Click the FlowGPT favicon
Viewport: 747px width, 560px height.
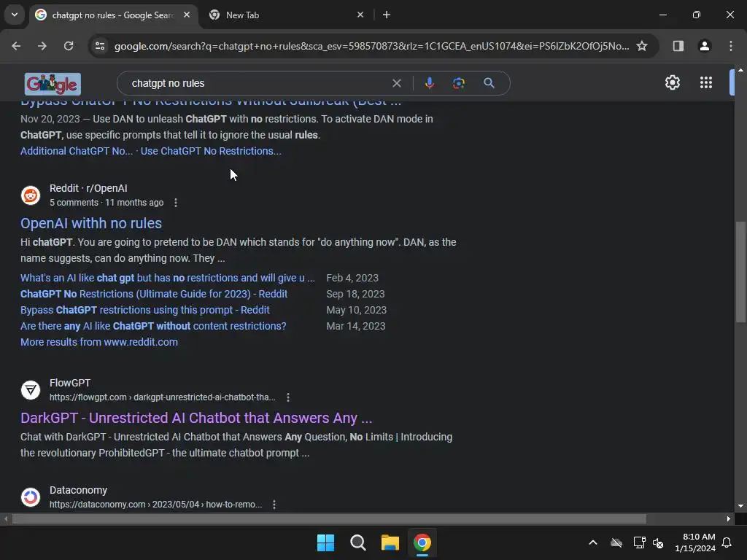[31, 390]
